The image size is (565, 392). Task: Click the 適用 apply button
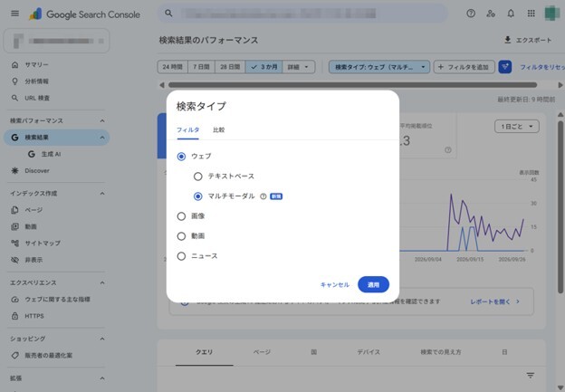(x=373, y=284)
